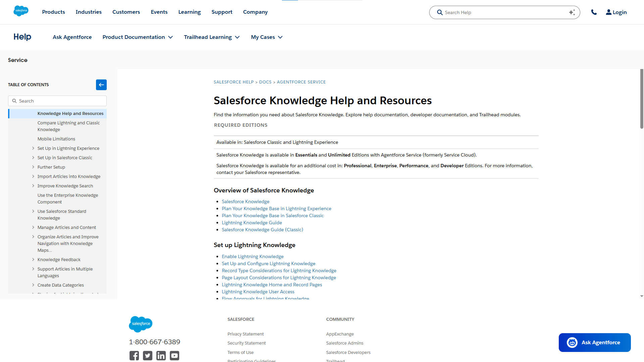This screenshot has height=362, width=644.
Task: Click the Login button text
Action: [x=620, y=12]
